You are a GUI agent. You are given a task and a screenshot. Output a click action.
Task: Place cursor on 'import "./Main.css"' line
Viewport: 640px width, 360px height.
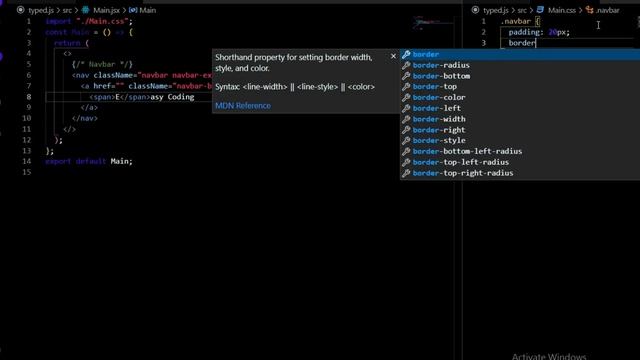tap(89, 21)
